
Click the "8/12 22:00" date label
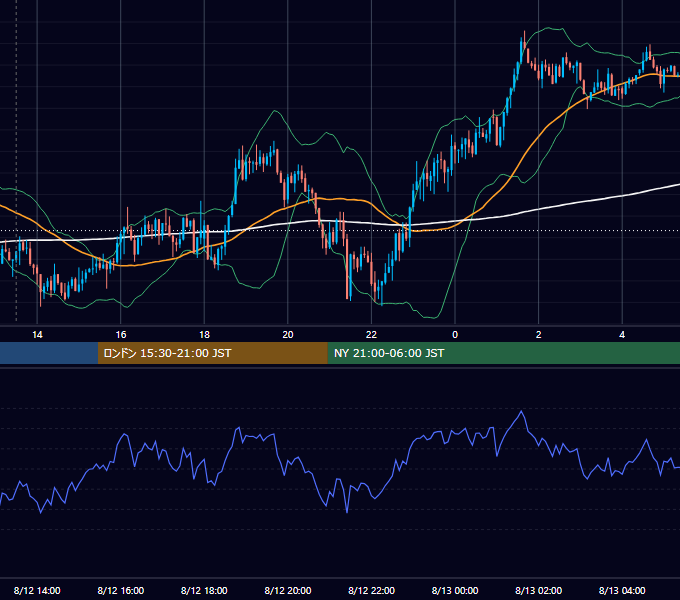[x=371, y=590]
